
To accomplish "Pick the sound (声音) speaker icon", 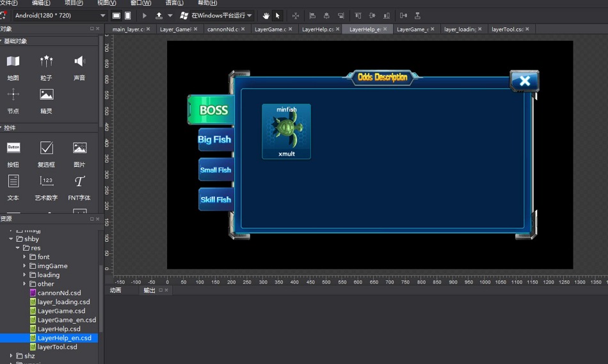I will tap(79, 61).
